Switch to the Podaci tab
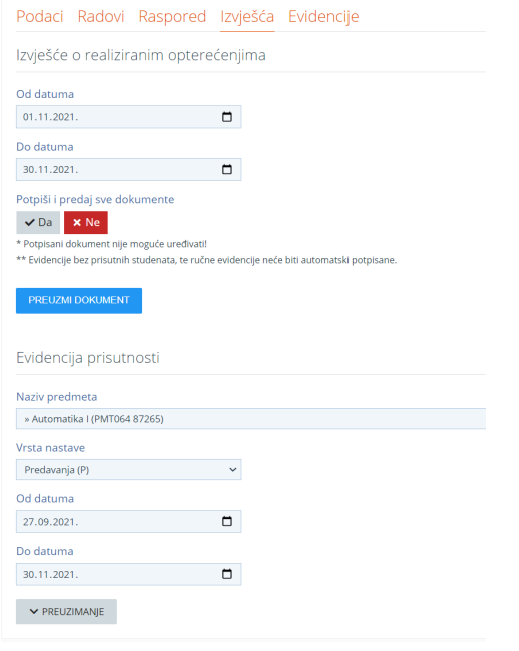 tap(40, 17)
